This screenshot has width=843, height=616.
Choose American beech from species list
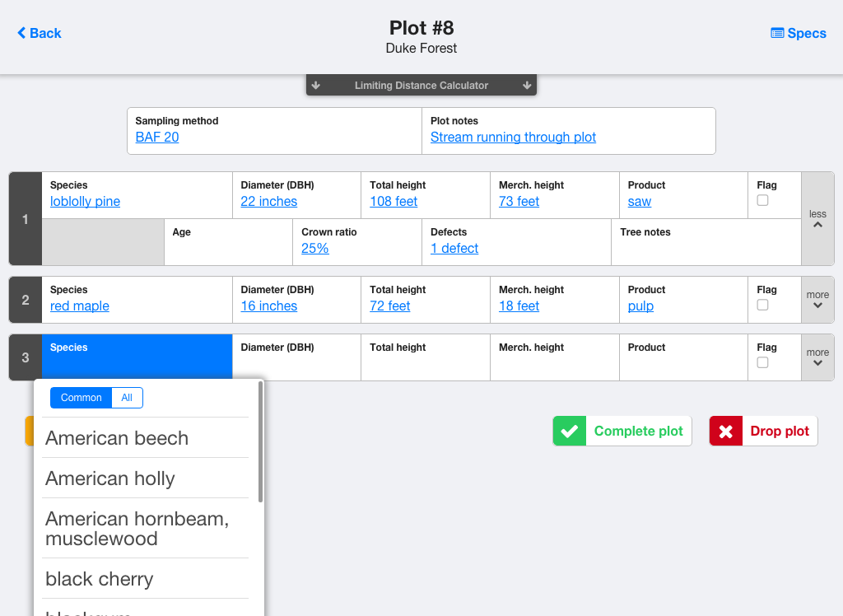click(117, 438)
